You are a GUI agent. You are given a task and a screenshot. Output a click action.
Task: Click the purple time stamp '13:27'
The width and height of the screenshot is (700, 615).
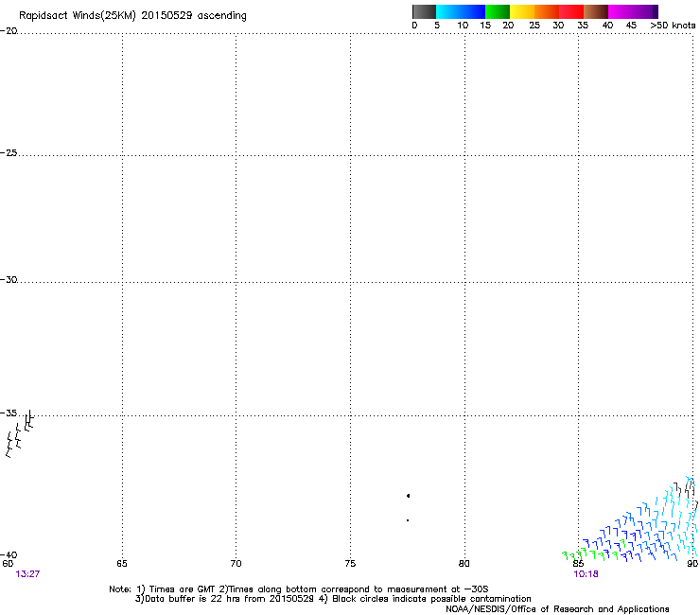(x=27, y=574)
